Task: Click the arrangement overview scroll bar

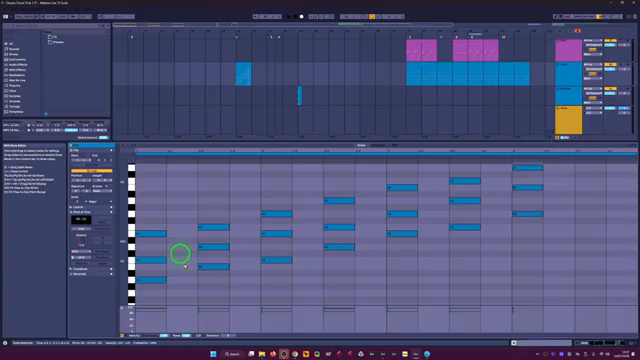Action: 282,24
